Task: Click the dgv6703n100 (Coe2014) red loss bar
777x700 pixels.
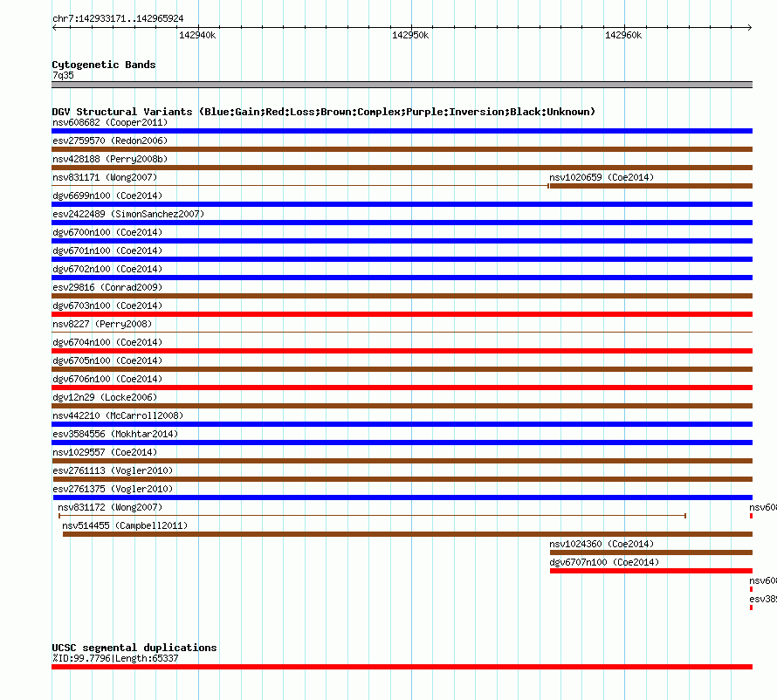Action: click(402, 314)
